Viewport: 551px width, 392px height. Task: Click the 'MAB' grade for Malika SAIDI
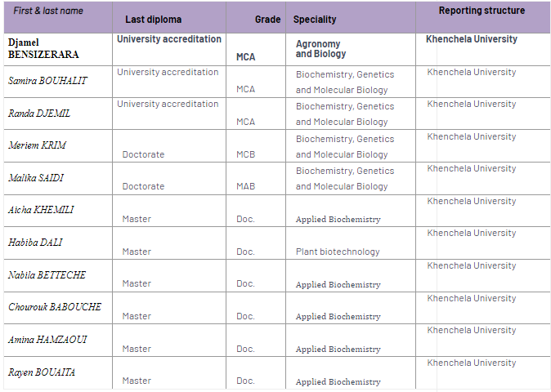pyautogui.click(x=246, y=186)
